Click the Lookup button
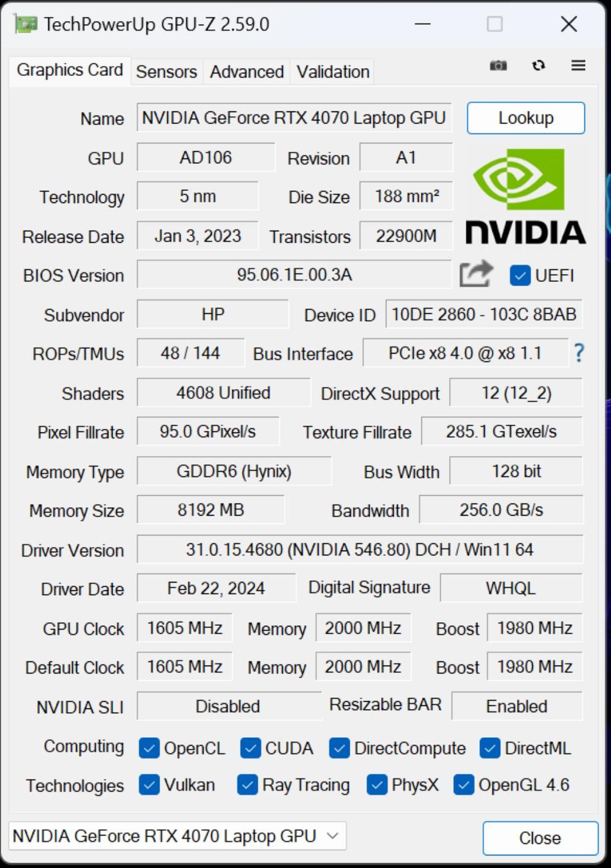611x868 pixels. 526,117
